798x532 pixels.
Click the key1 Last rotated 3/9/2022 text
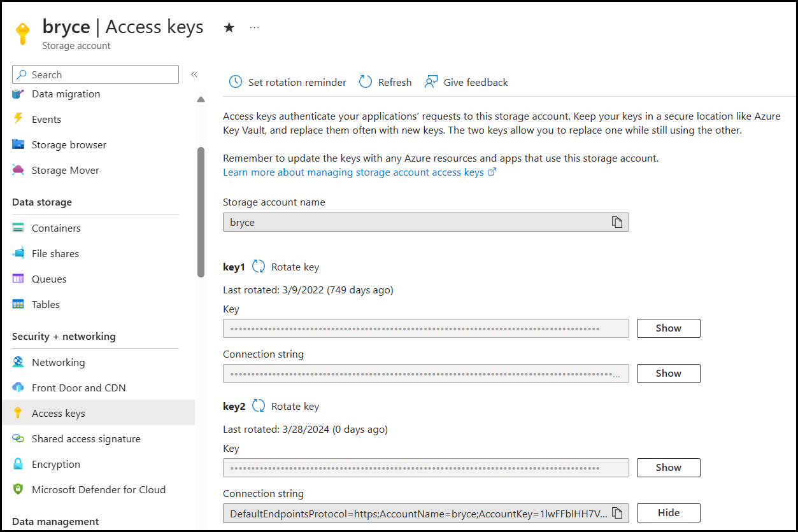308,290
